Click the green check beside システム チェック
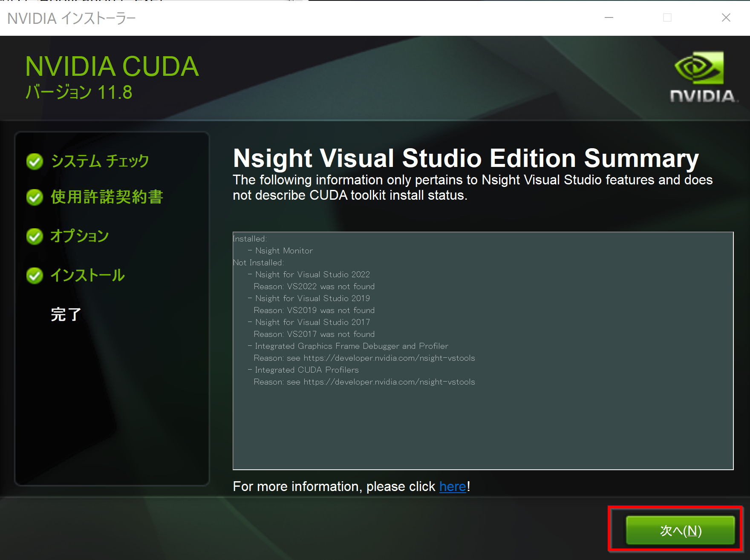The width and height of the screenshot is (750, 560). pos(35,161)
